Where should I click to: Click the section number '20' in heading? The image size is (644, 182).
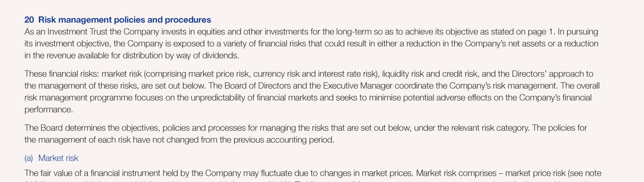click(x=29, y=20)
